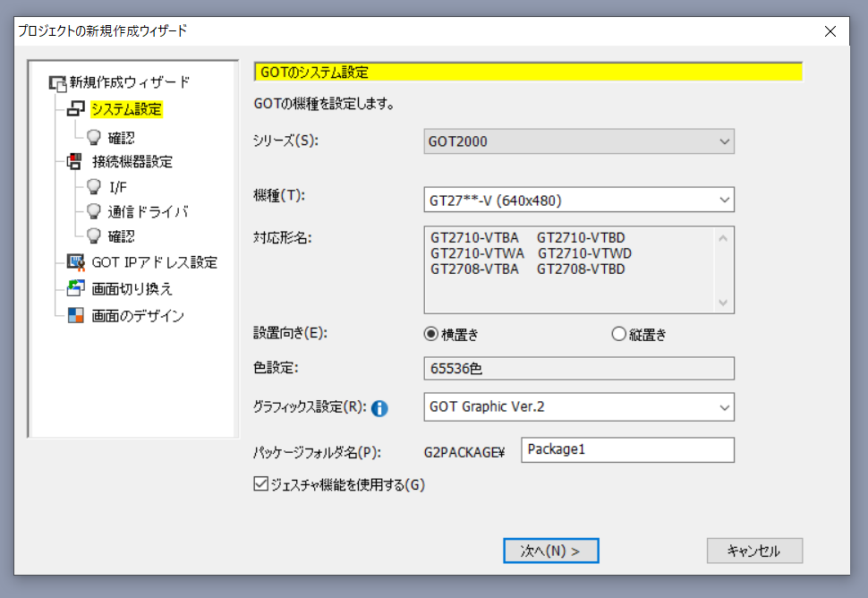Click the lightbulb icon beside 確認 under システム設定
The image size is (868, 598).
pos(94,137)
